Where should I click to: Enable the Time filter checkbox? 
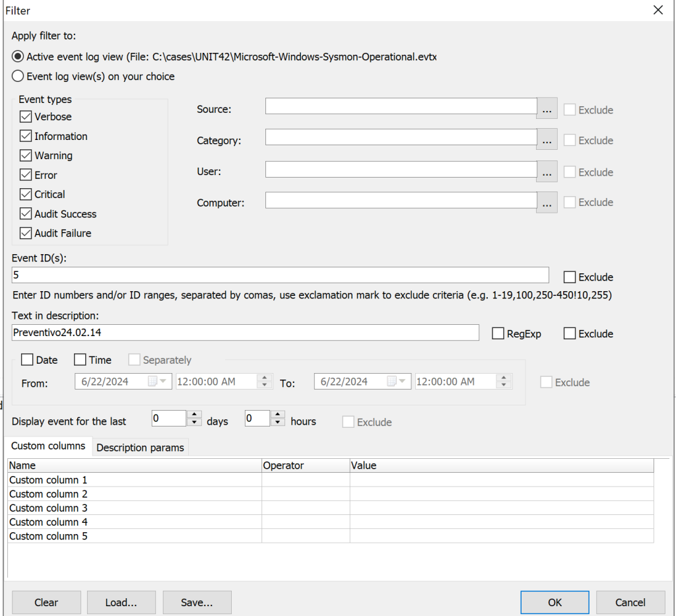click(x=80, y=360)
